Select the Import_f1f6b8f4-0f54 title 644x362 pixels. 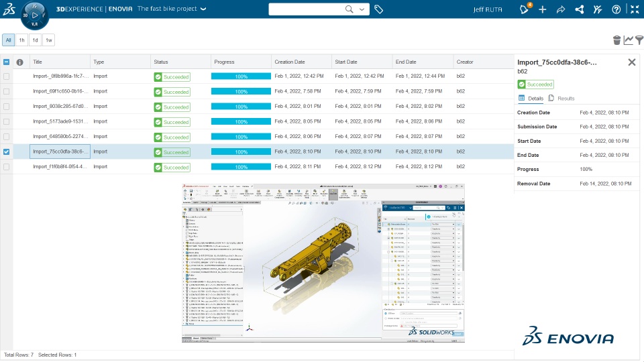pos(60,167)
